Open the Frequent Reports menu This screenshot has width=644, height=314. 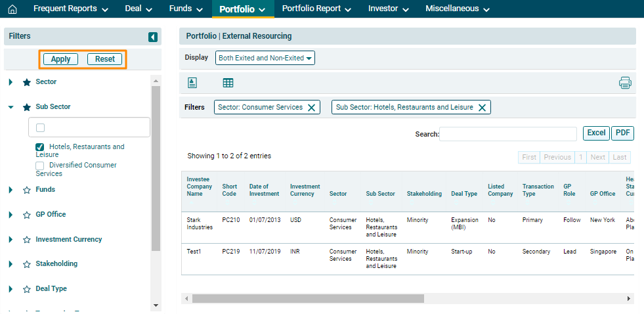click(x=70, y=9)
